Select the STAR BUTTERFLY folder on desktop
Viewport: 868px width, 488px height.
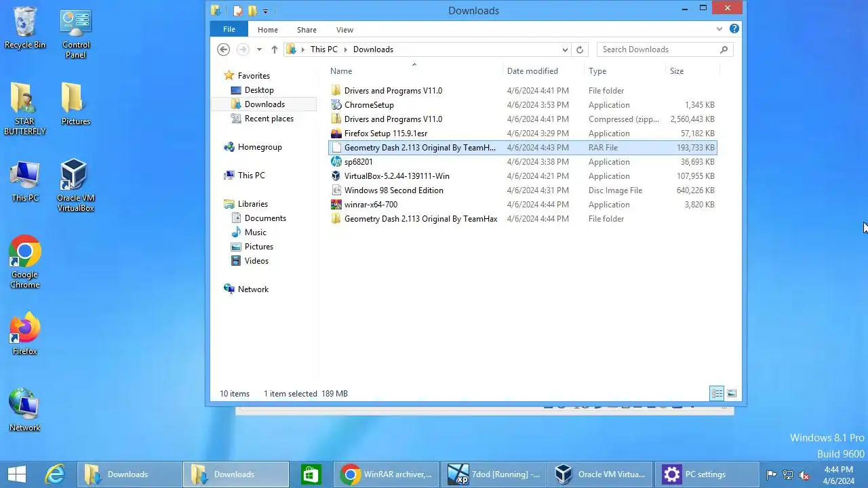click(x=25, y=108)
